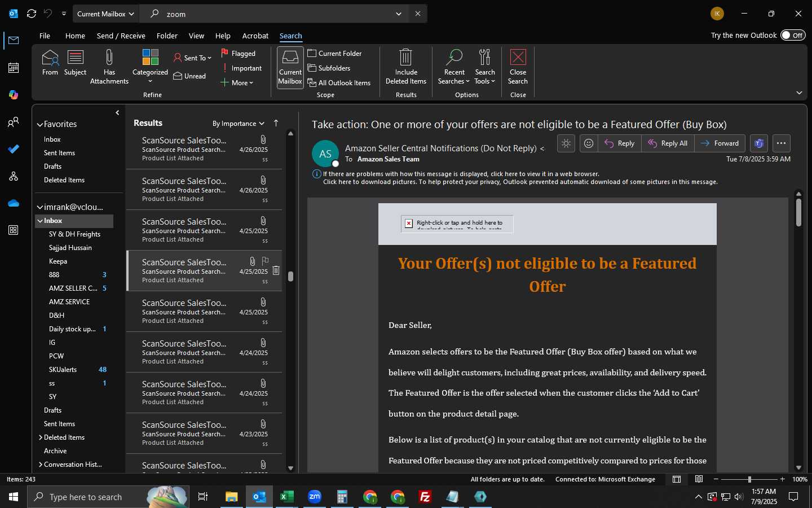Screen dimensions: 812x508
Task: Switch to Reading view in status bar
Action: click(x=699, y=479)
